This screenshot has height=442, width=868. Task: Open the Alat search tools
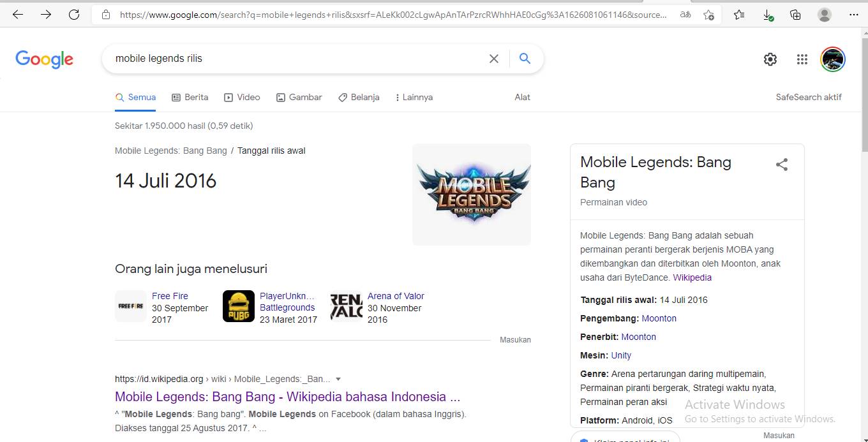pyautogui.click(x=523, y=98)
